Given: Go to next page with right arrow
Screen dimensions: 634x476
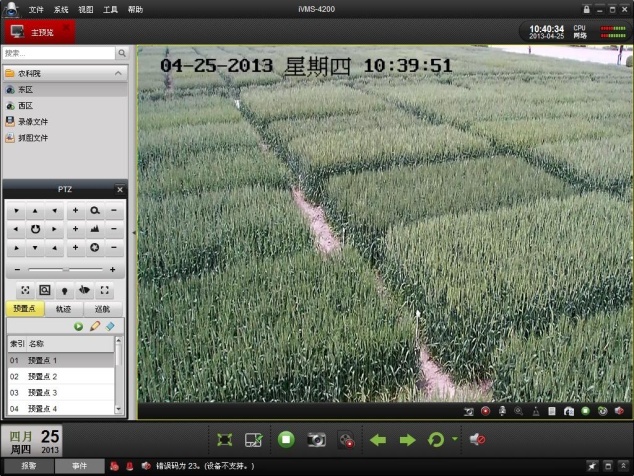Looking at the screenshot, I should tap(407, 439).
